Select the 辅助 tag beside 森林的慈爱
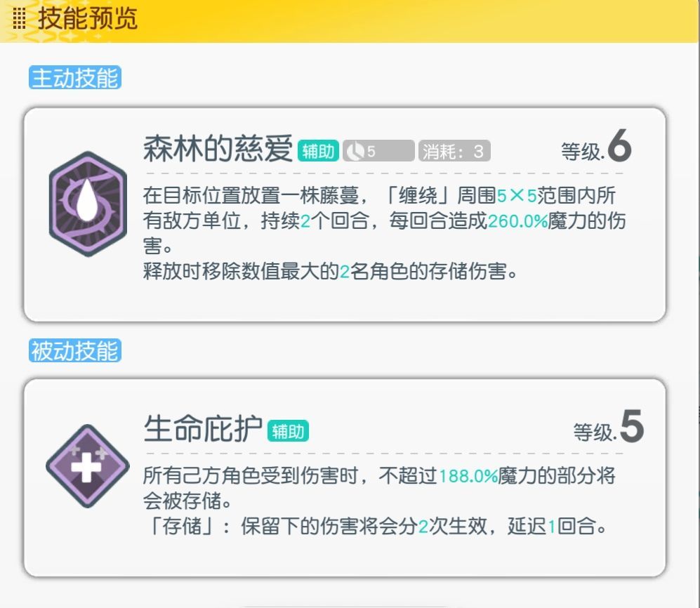Screen dimensions: 700x608 tap(318, 151)
